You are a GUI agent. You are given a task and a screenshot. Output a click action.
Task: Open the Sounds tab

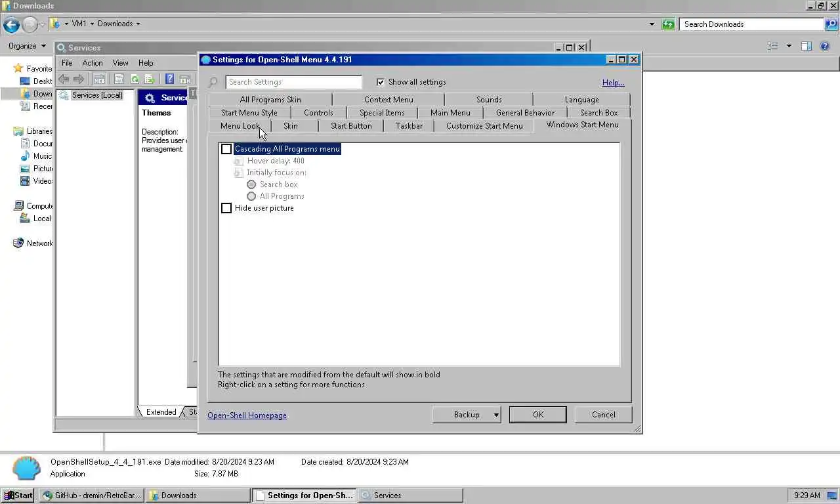(489, 100)
